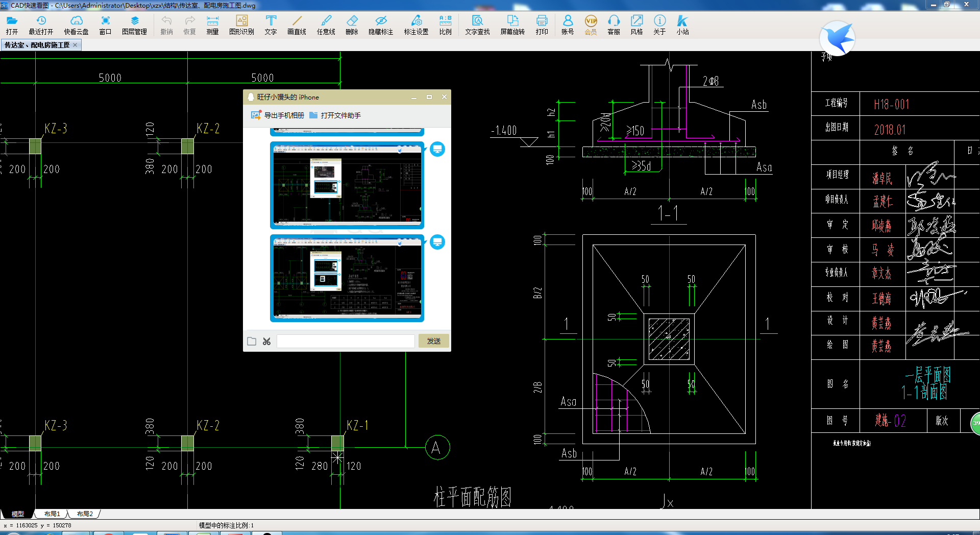
Task: Open the 账号 account panel
Action: point(568,25)
